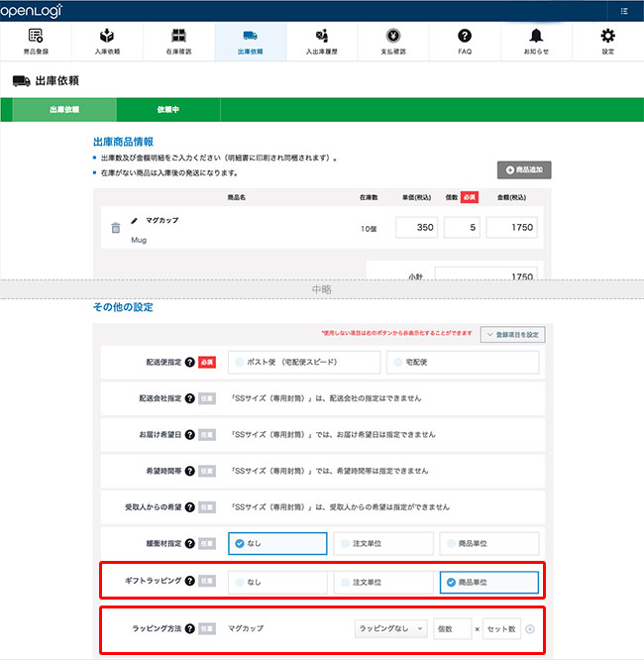
Task: Select 商品単位 for ギフトラッピング
Action: click(x=489, y=582)
